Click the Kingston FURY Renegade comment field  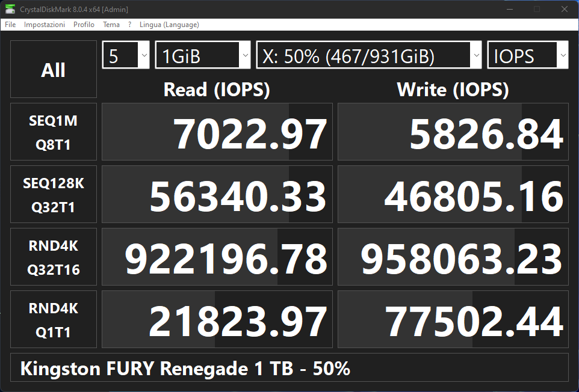pyautogui.click(x=289, y=368)
